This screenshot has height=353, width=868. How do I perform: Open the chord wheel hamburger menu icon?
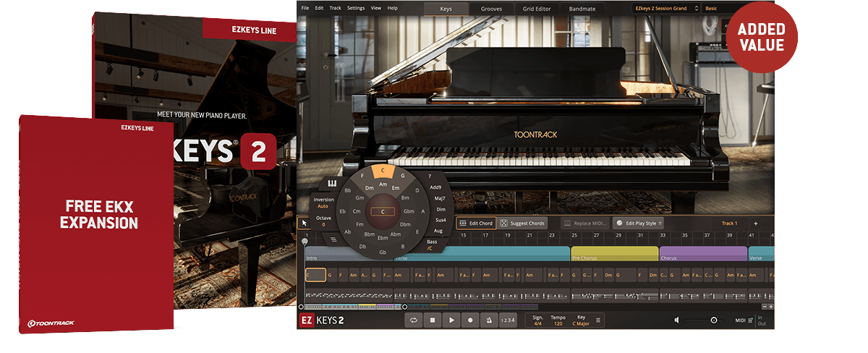point(333,239)
